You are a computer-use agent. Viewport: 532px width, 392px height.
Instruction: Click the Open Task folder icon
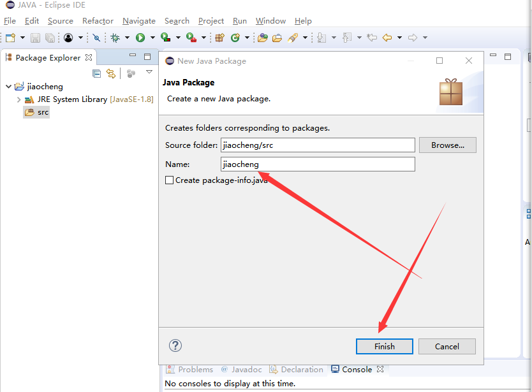point(277,38)
